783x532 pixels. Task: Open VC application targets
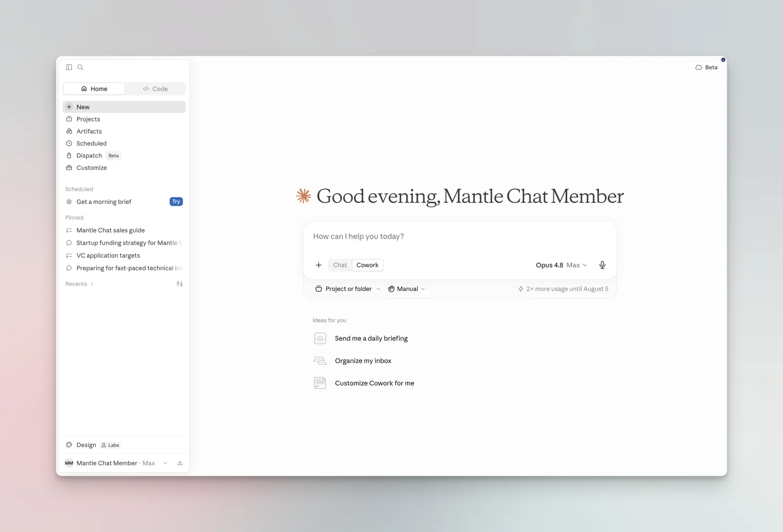[124, 256]
